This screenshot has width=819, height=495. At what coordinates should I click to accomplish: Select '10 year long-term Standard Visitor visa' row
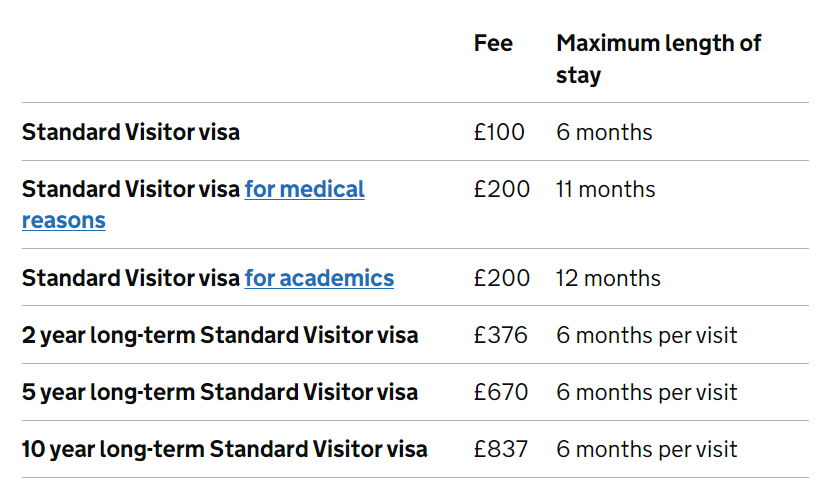[x=415, y=449]
